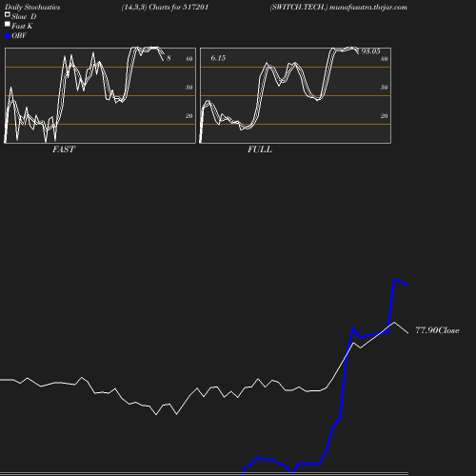The width and height of the screenshot is (476, 476).
Task: Click the 'OBV' legend text
Action: coord(19,36)
